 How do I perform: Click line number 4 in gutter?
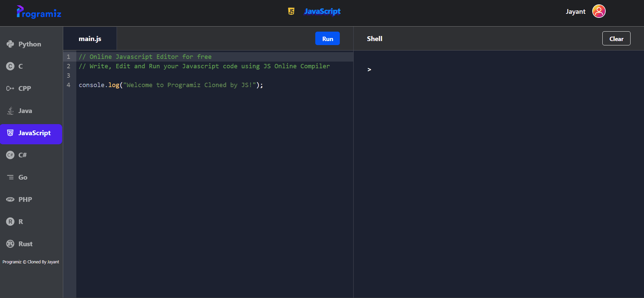pos(69,85)
